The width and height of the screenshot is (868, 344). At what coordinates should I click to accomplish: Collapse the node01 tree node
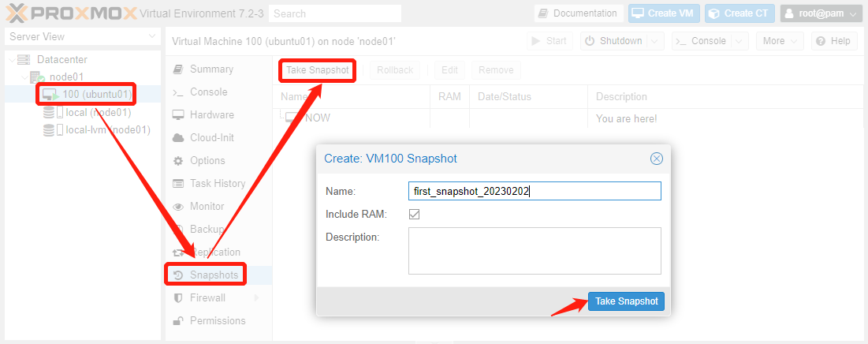[24, 77]
